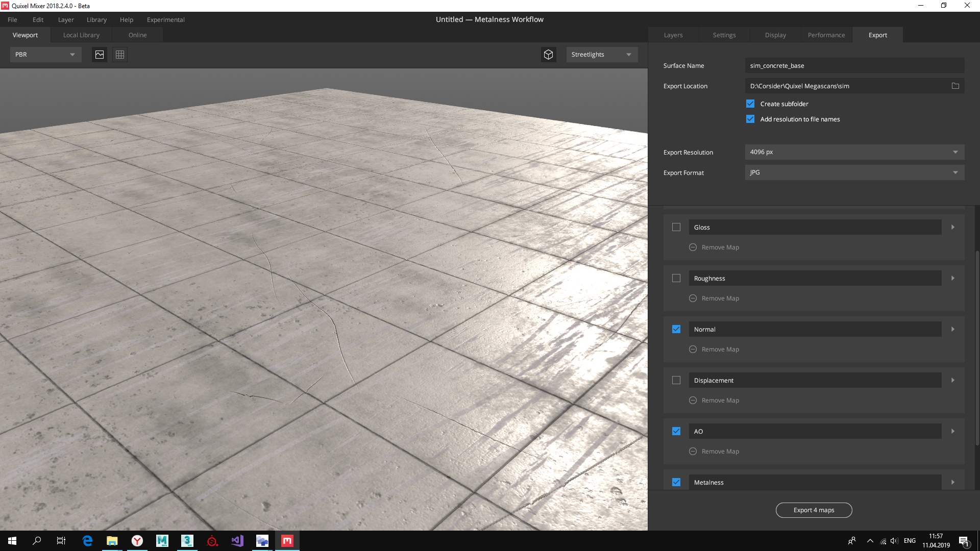Disable the Normal map checkbox
This screenshot has height=551, width=980.
coord(676,329)
